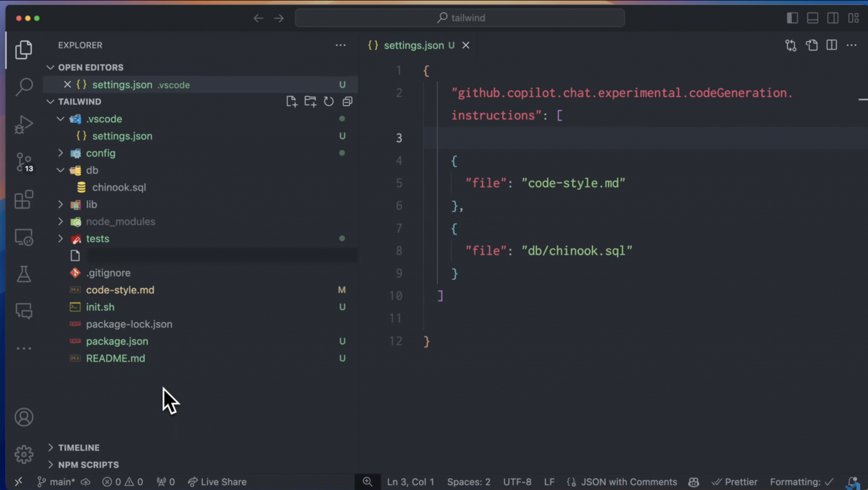This screenshot has height=490, width=868.
Task: Click the New File icon in explorer
Action: point(292,102)
